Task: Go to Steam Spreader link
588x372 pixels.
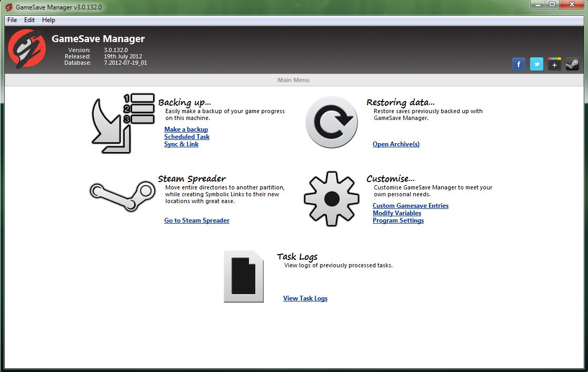Action: click(x=197, y=220)
